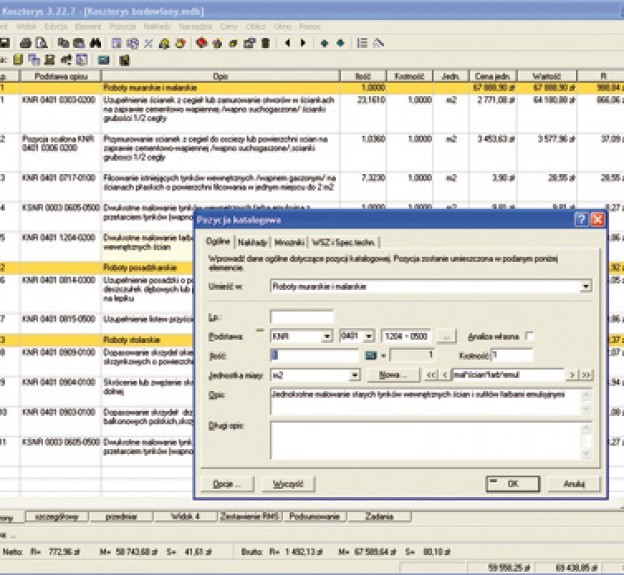Click the toolbar icon right after binoculars
Viewport: 624px width, 575px height.
(117, 43)
